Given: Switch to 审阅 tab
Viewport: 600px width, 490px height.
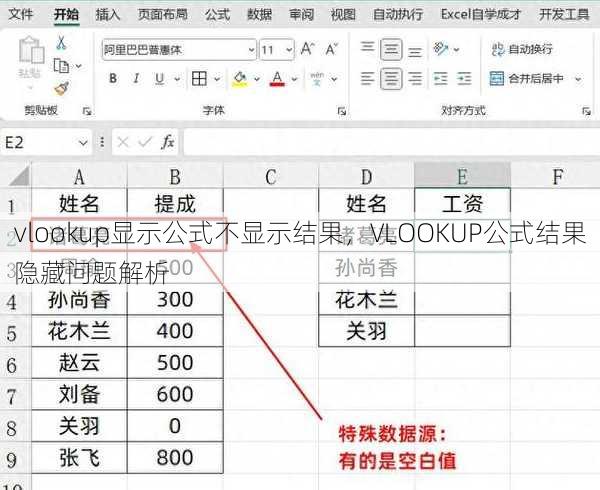Looking at the screenshot, I should [302, 15].
